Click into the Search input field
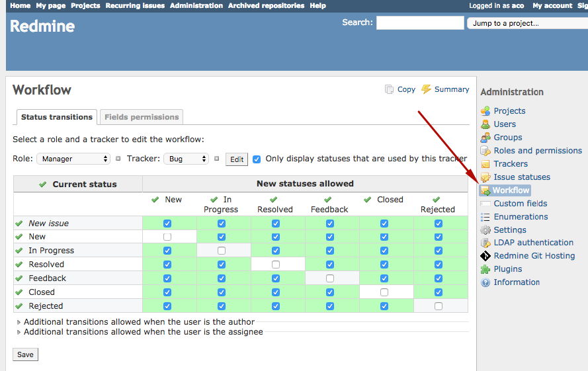Image resolution: width=588 pixels, height=371 pixels. click(420, 23)
